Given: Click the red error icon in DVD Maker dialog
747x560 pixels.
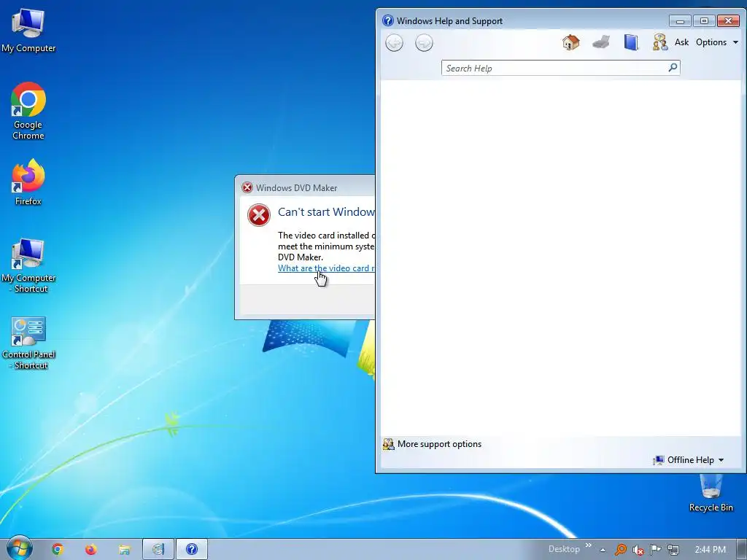Looking at the screenshot, I should [259, 215].
